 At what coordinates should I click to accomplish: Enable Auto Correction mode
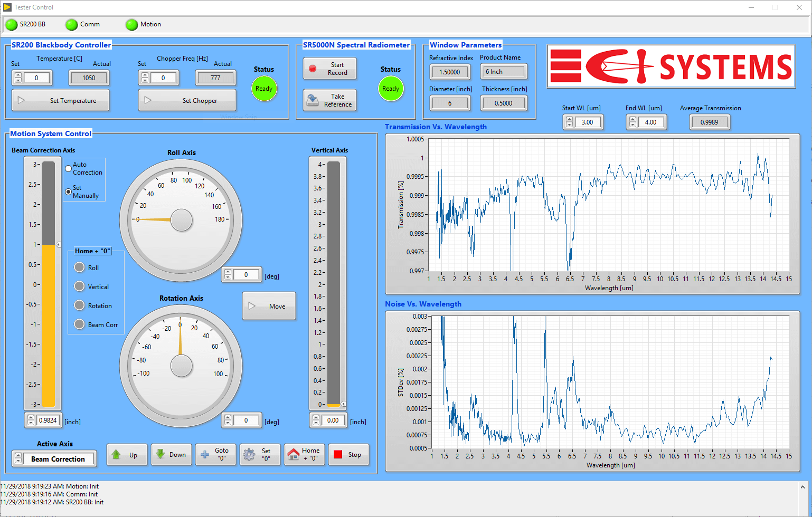(68, 168)
